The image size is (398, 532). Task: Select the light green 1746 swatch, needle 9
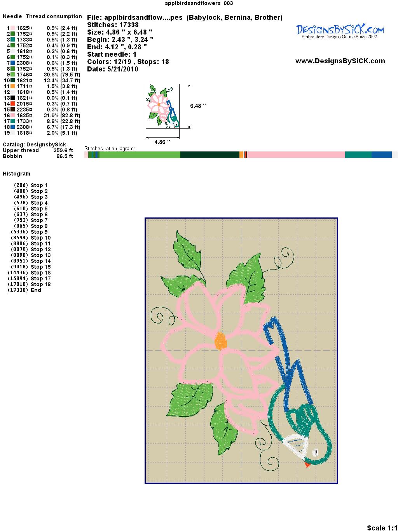(13, 75)
